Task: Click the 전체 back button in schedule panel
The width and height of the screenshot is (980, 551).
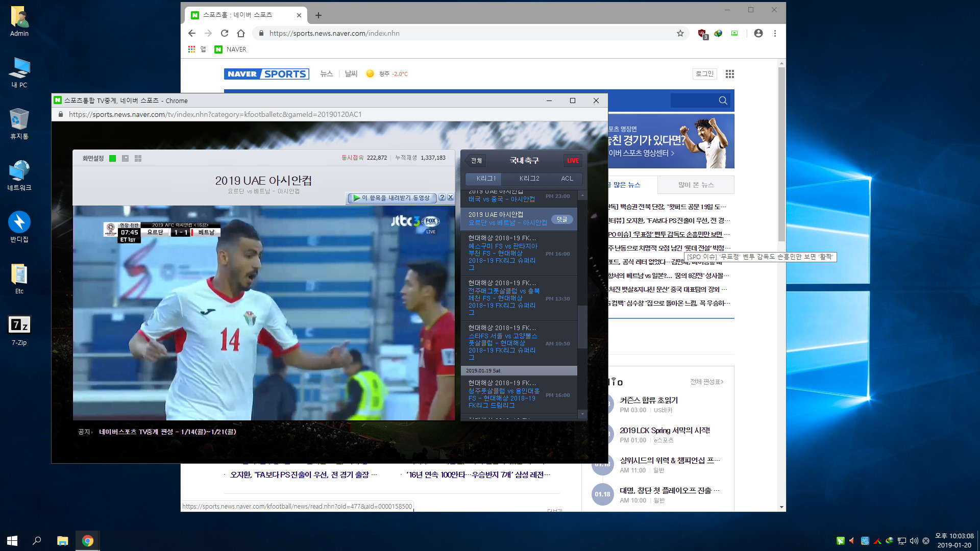Action: pos(476,161)
